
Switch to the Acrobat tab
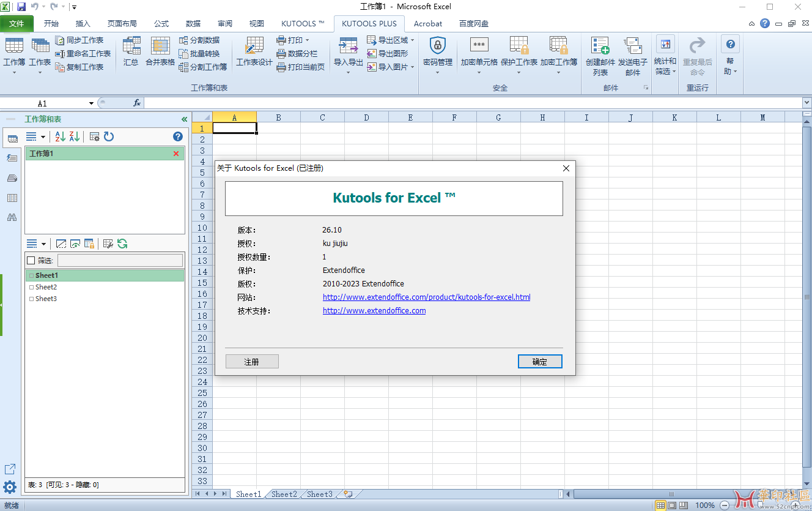tap(428, 24)
